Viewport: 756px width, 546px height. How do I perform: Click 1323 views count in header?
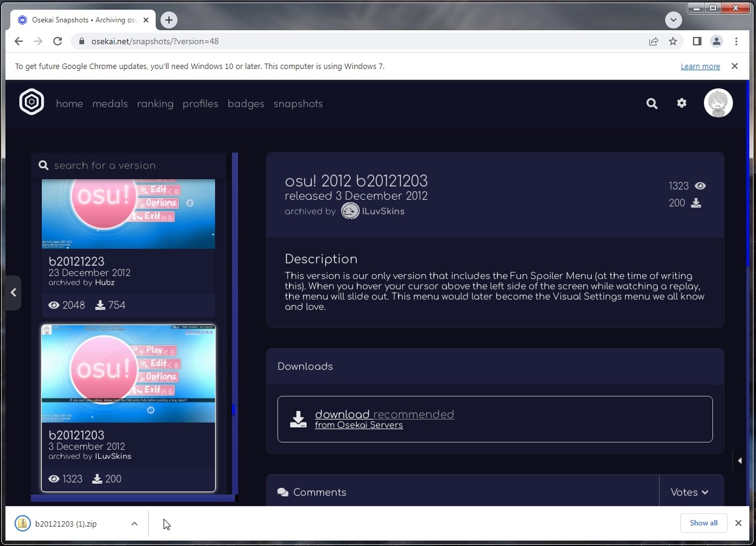tap(678, 186)
